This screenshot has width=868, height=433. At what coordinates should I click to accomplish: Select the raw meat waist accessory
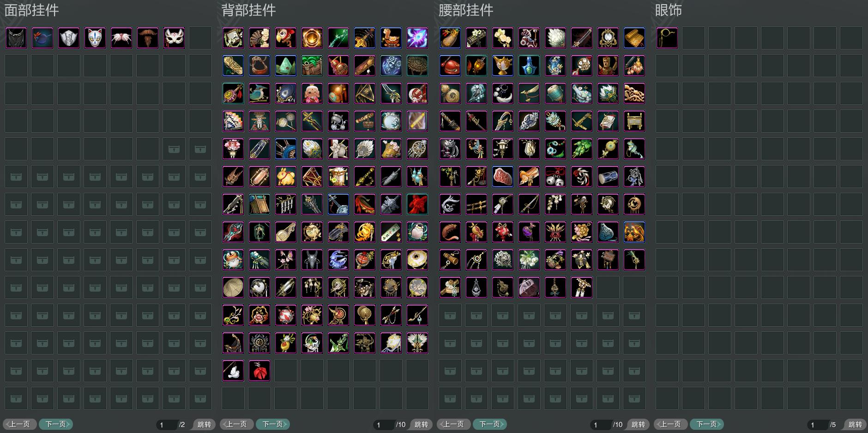(503, 177)
